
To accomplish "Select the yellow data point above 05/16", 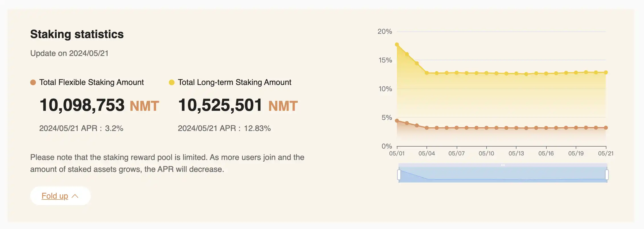I will [546, 74].
